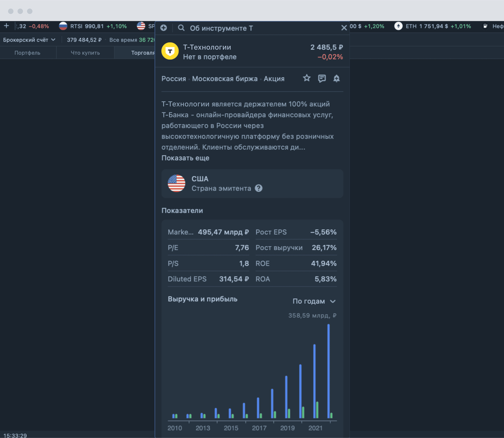
Task: Click the add widget plus icon in panel header
Action: [x=163, y=28]
